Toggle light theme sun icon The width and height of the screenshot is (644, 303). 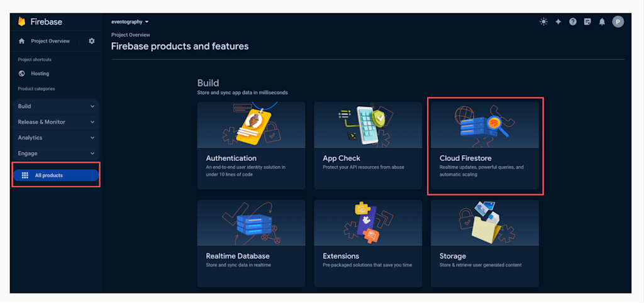(x=543, y=22)
